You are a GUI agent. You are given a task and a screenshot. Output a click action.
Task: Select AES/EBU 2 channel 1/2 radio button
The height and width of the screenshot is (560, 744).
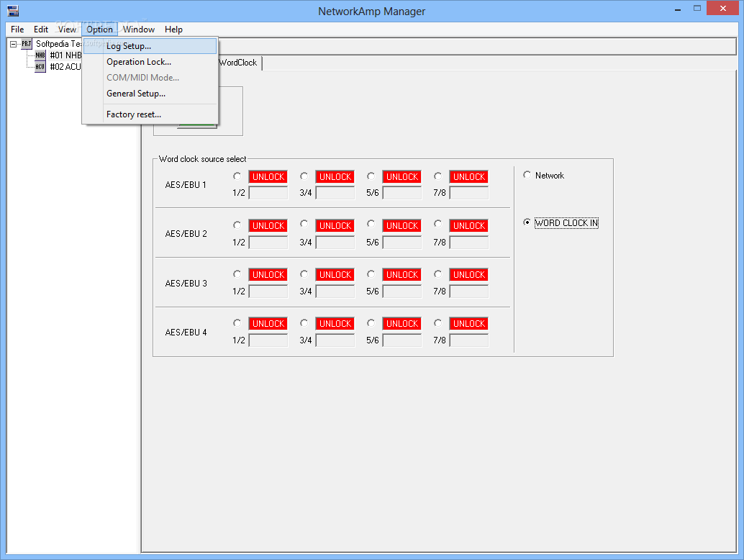pyautogui.click(x=237, y=225)
